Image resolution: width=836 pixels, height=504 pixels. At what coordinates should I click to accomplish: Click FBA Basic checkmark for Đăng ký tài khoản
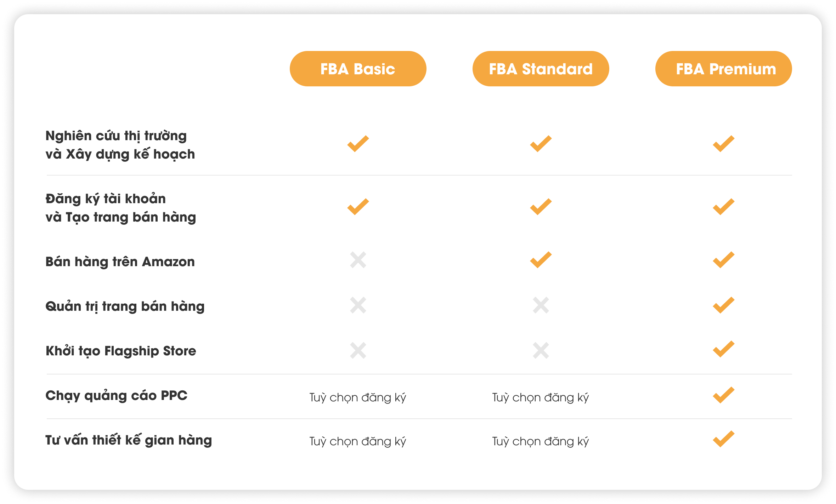coord(358,207)
